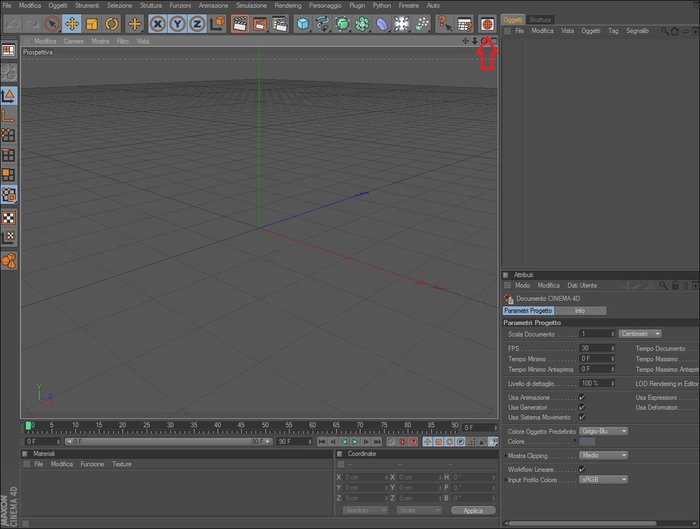This screenshot has width=700, height=529.
Task: Render the active view clapperboard
Action: 240,24
